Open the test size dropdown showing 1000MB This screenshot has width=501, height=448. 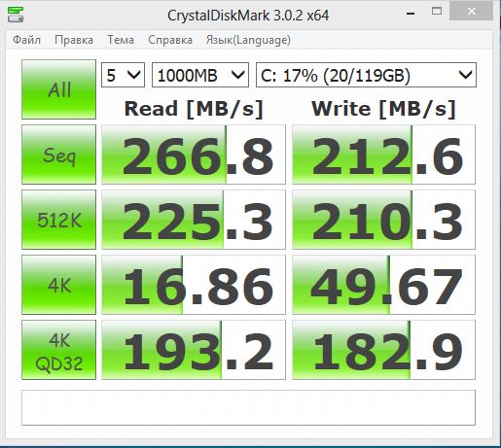click(x=200, y=75)
